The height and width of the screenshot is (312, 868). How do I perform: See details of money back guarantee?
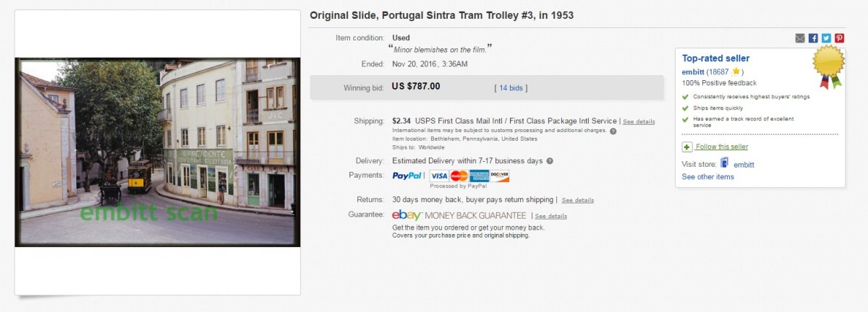[551, 216]
